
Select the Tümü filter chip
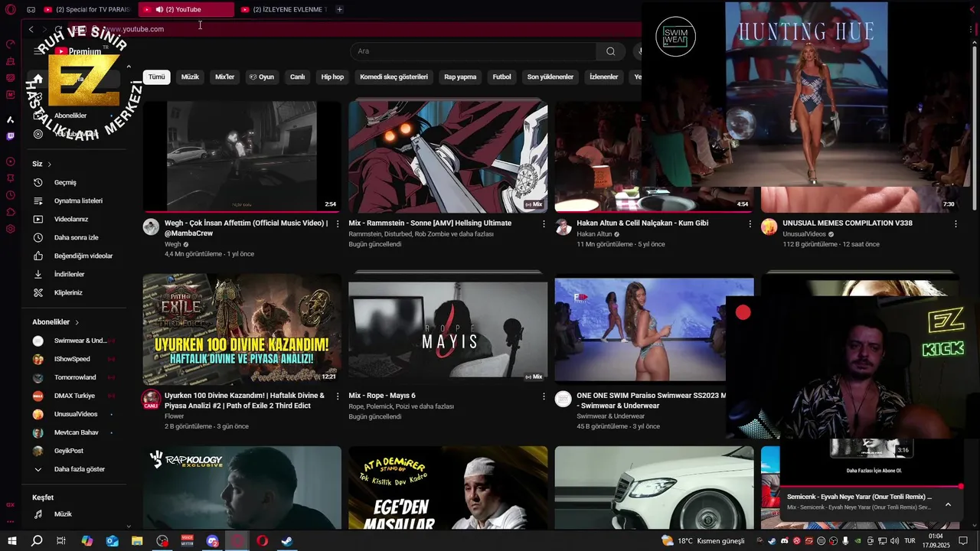point(156,77)
